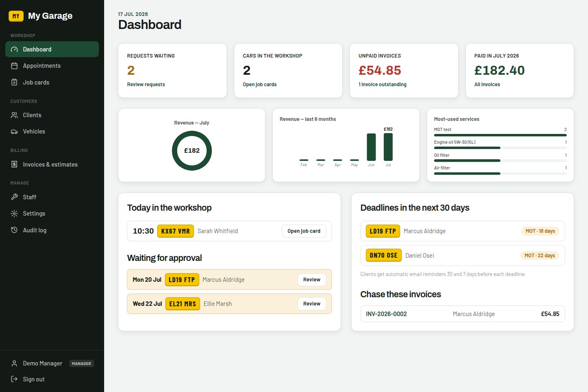The image size is (588, 392).
Task: Click the DN70 OSE number plate
Action: [x=383, y=256]
